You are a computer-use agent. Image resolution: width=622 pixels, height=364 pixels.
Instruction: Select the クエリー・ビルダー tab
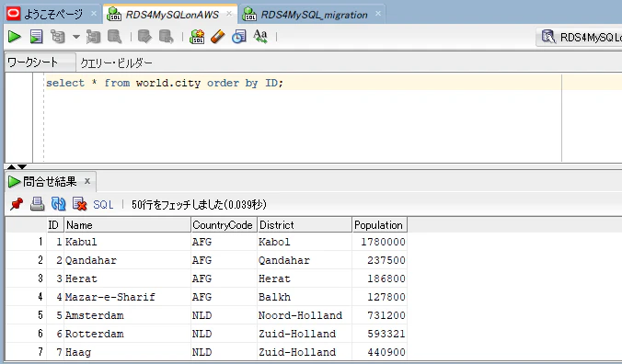(116, 63)
